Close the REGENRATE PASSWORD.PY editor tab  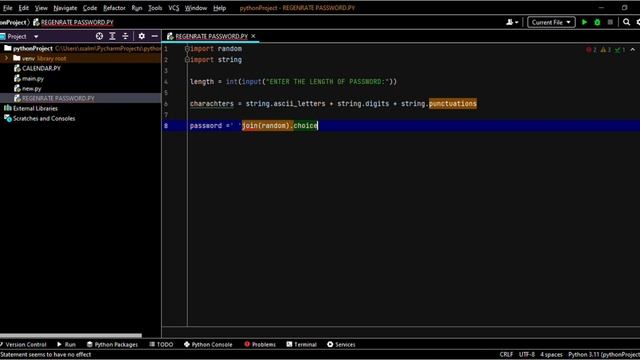click(253, 36)
